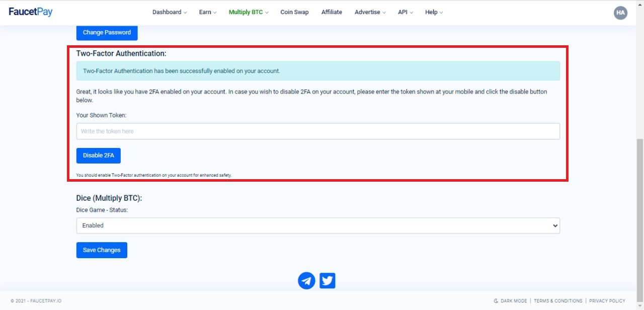Expand the Help menu
The width and height of the screenshot is (644, 310).
[x=434, y=12]
